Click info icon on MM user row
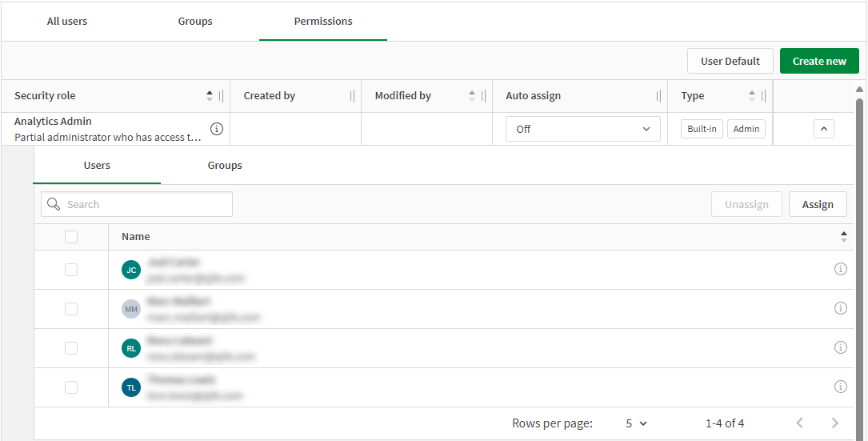This screenshot has height=441, width=868. (840, 308)
